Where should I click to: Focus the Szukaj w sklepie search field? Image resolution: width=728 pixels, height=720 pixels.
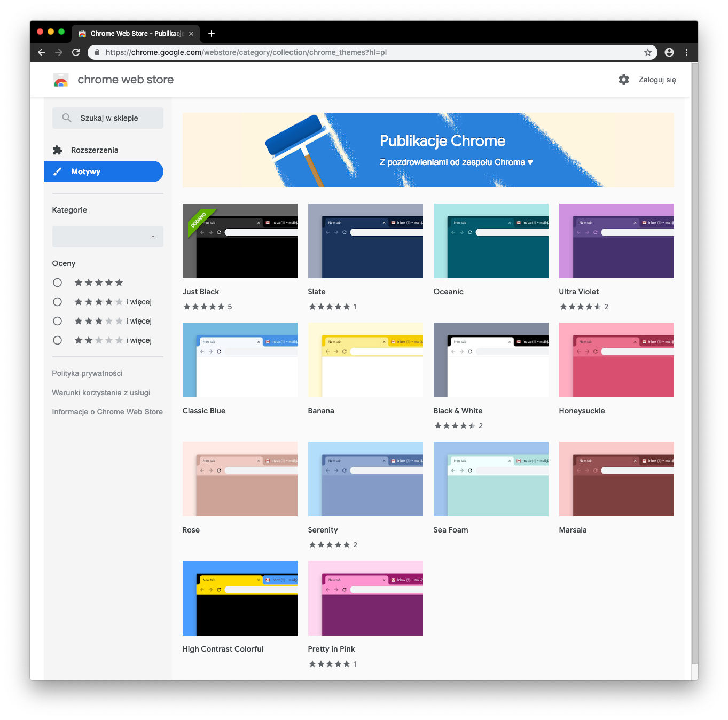coord(108,118)
